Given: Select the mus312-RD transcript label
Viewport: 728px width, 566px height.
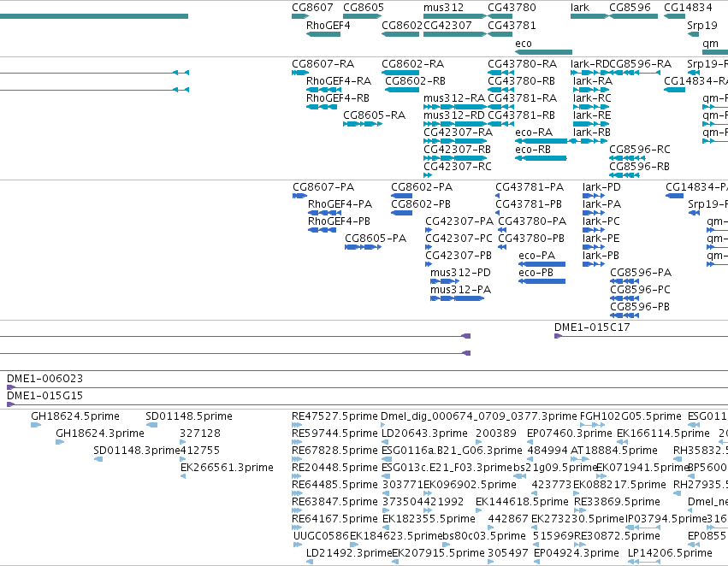Looking at the screenshot, I should tap(454, 115).
